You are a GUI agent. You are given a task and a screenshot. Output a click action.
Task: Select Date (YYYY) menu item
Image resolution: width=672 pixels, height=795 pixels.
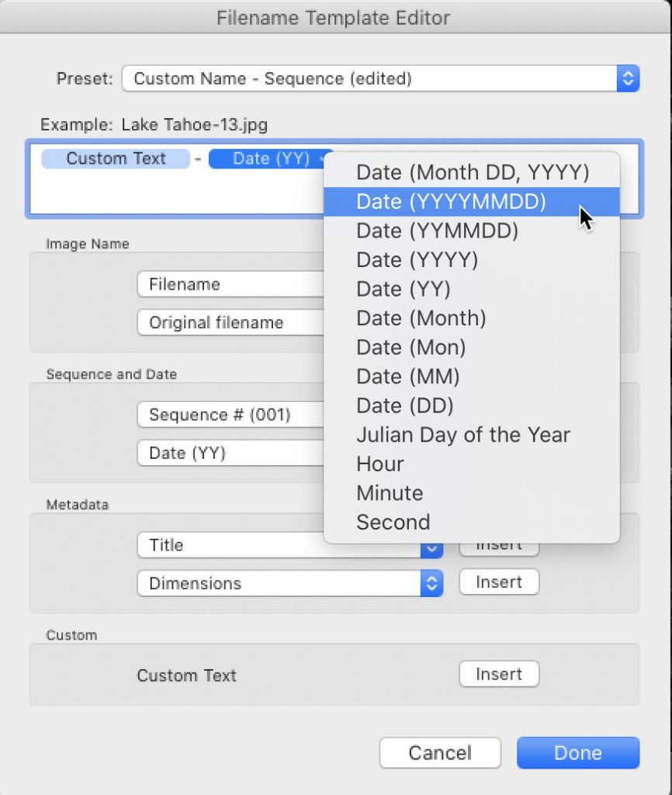[417, 259]
